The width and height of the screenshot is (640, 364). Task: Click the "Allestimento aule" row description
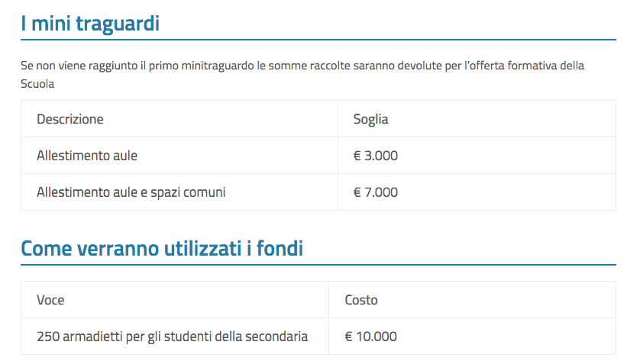(87, 156)
